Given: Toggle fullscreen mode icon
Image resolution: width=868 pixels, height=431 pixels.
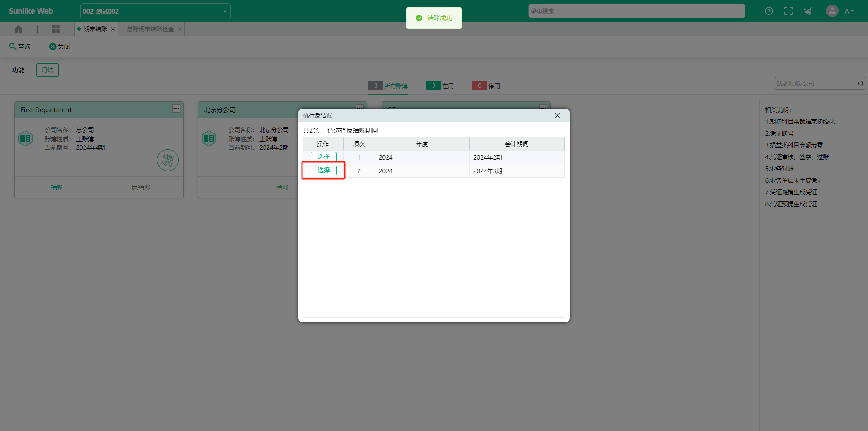Looking at the screenshot, I should pyautogui.click(x=788, y=11).
